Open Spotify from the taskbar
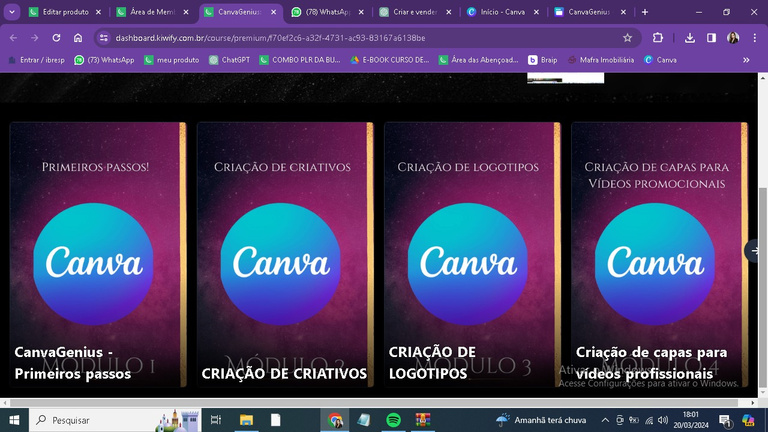Screen dimensions: 768x432 point(393,420)
